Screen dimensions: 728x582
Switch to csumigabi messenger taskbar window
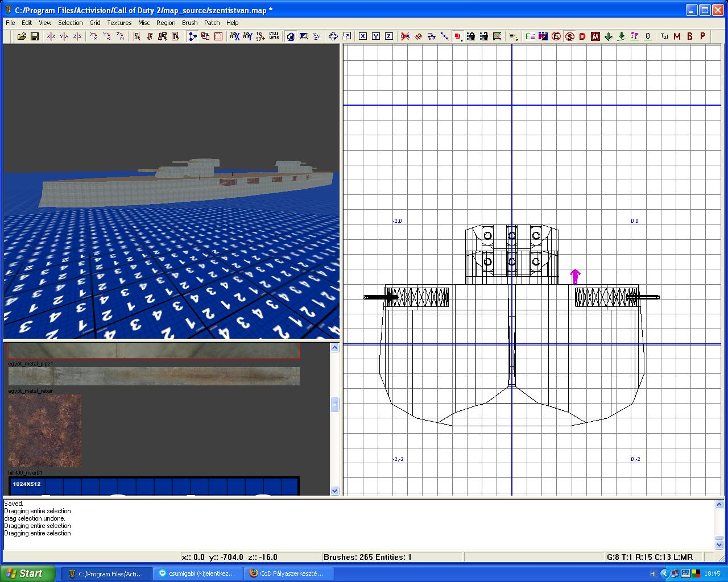(197, 574)
